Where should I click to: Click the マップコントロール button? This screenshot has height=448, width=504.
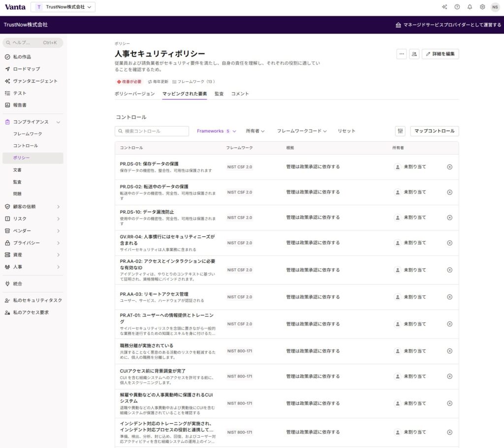pyautogui.click(x=434, y=131)
